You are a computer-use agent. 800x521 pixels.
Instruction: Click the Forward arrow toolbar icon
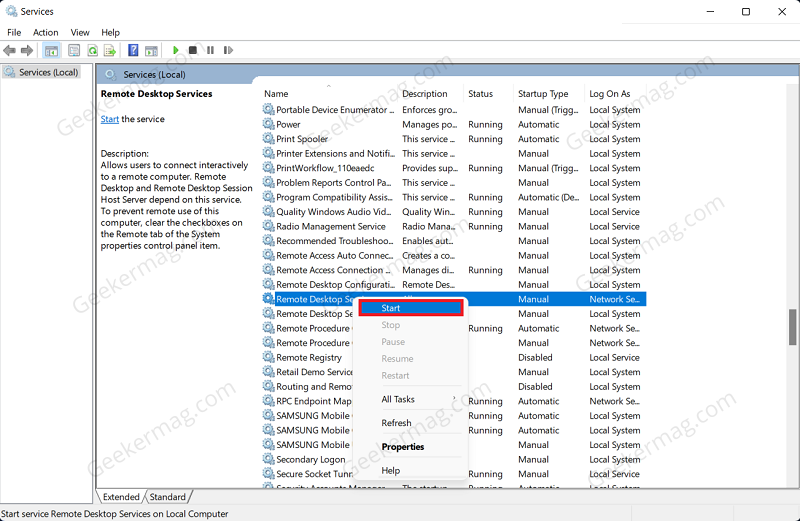(27, 50)
